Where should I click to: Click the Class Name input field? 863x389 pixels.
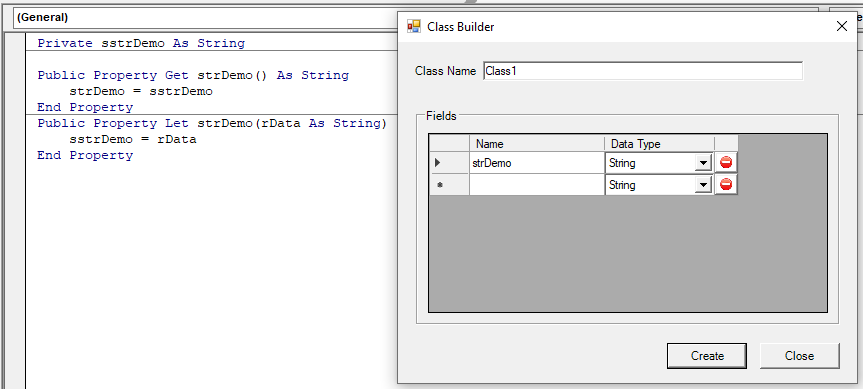point(643,71)
